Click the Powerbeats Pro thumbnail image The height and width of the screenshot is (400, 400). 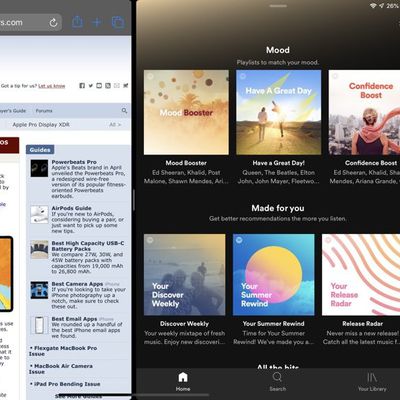click(x=39, y=168)
